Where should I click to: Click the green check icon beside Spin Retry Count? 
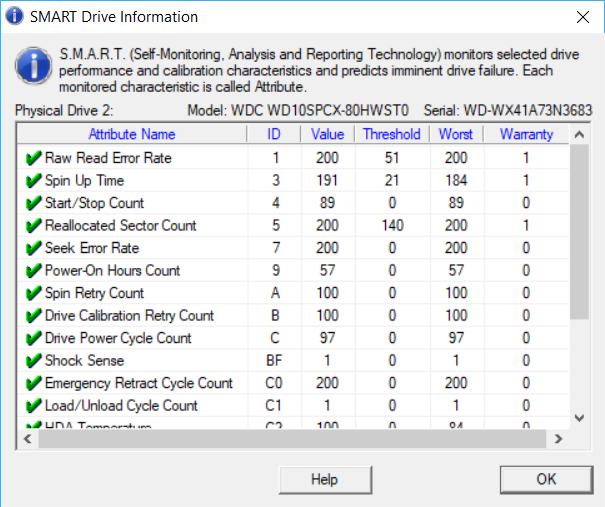tap(34, 293)
